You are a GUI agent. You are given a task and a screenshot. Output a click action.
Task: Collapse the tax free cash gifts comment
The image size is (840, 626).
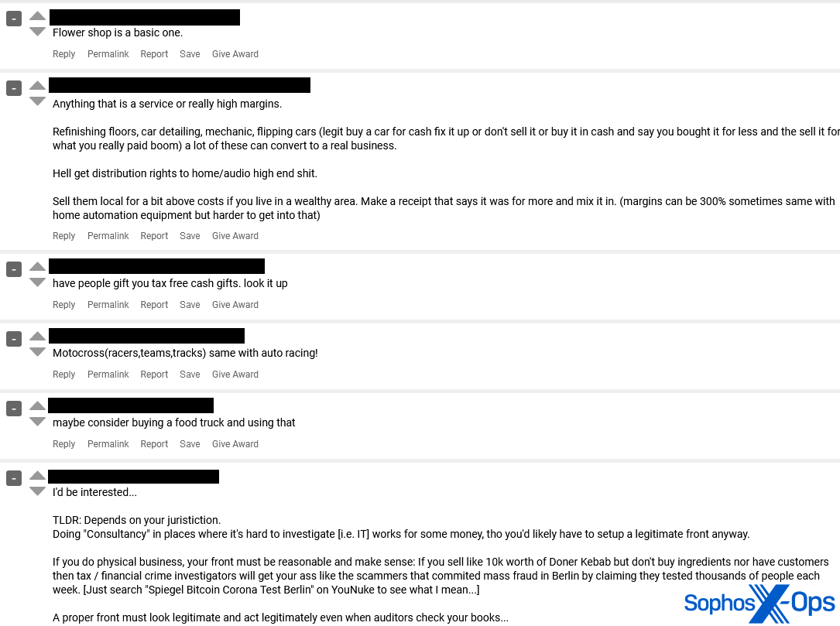pyautogui.click(x=14, y=269)
